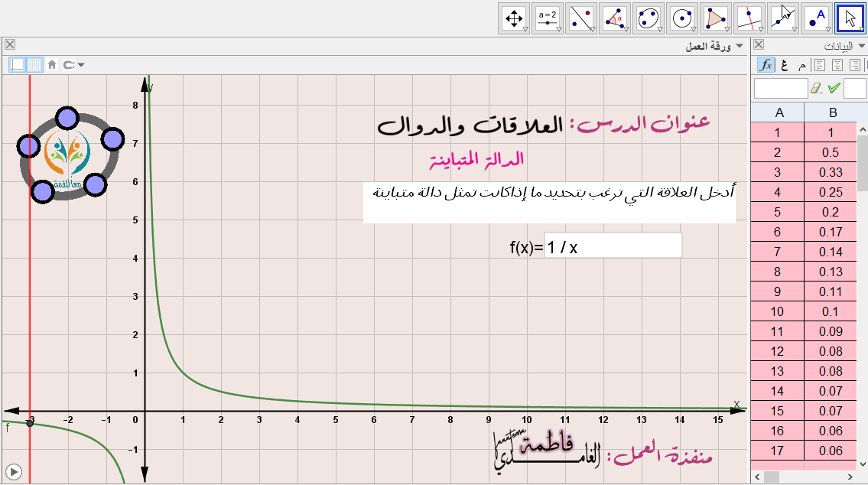
Task: Click the function label f near curve
Action: pyautogui.click(x=7, y=428)
